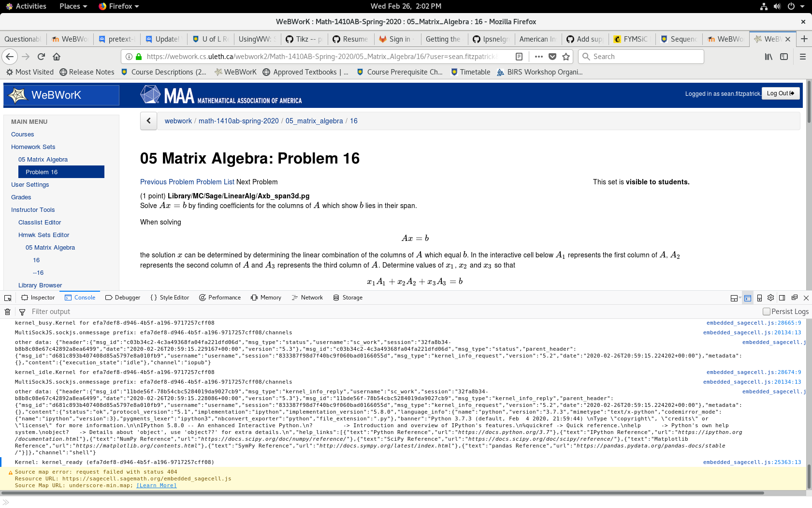Viewport: 812px width, 508px height.
Task: Open the Problem List link
Action: [x=215, y=182]
